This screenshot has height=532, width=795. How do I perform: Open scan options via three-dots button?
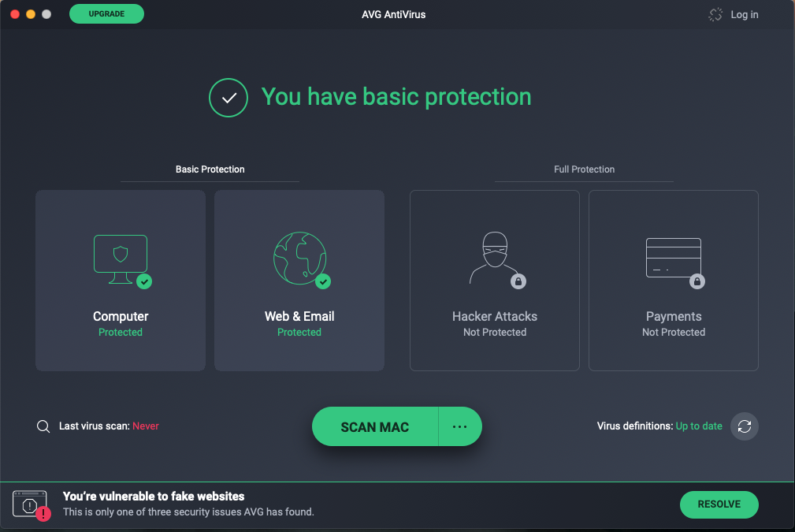(460, 426)
